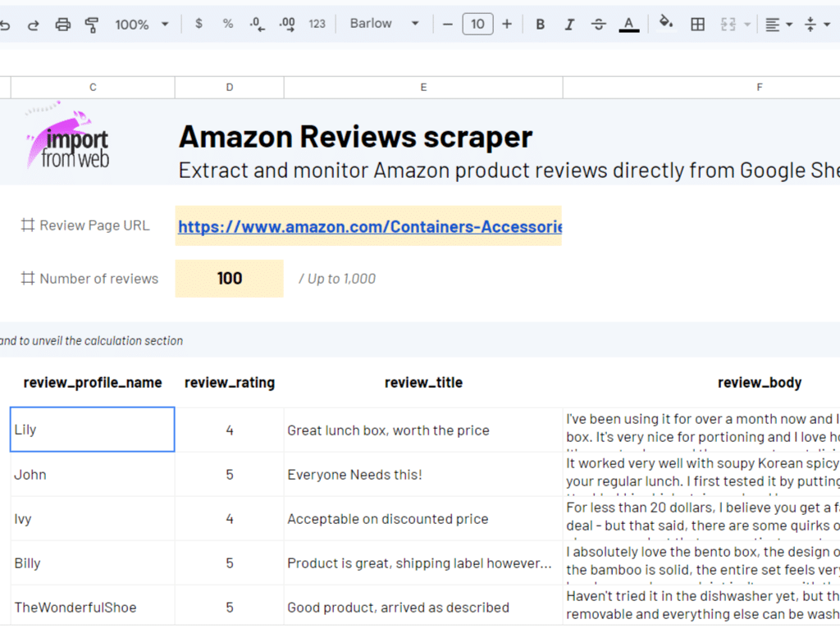
Task: Increase decimal places
Action: coord(287,25)
